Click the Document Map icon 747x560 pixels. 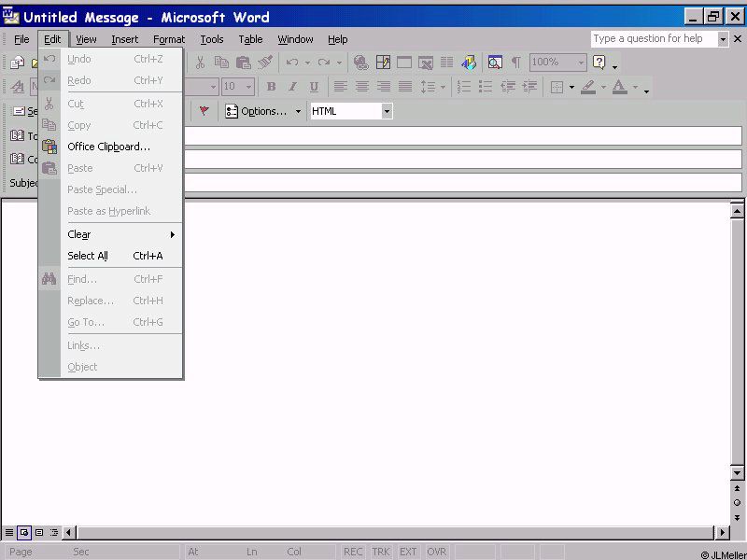click(x=495, y=63)
